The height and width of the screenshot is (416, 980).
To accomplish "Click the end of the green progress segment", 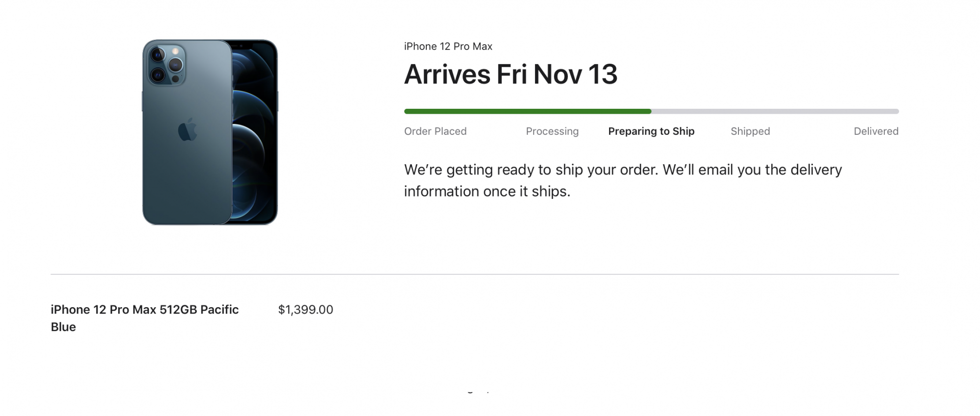I will (x=649, y=111).
